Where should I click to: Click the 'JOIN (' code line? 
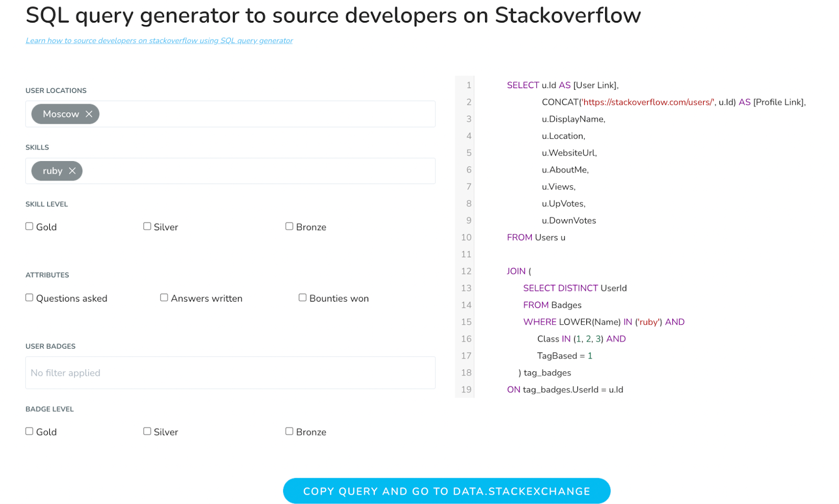coord(519,271)
